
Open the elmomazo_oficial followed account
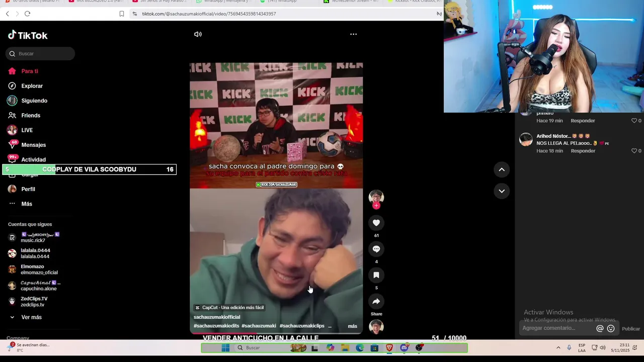[33, 269]
